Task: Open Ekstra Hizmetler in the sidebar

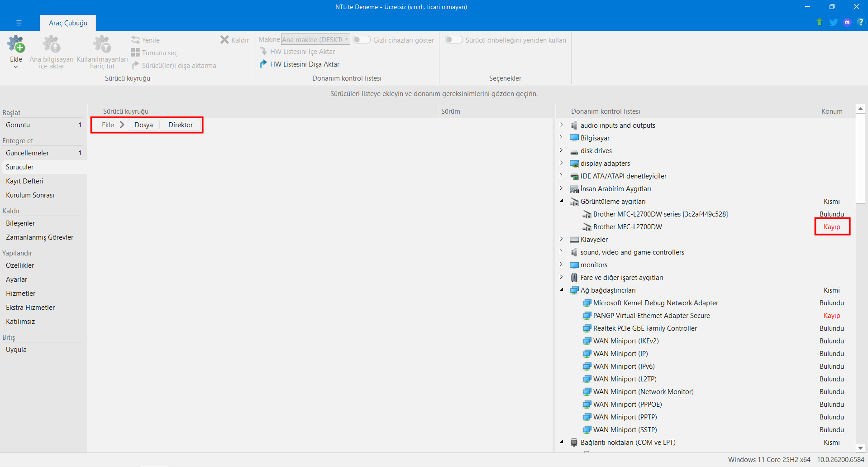Action: pyautogui.click(x=43, y=308)
